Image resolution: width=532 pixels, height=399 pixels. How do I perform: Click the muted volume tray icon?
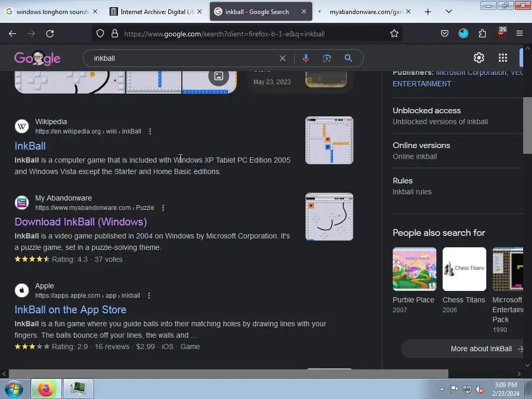pyautogui.click(x=479, y=389)
